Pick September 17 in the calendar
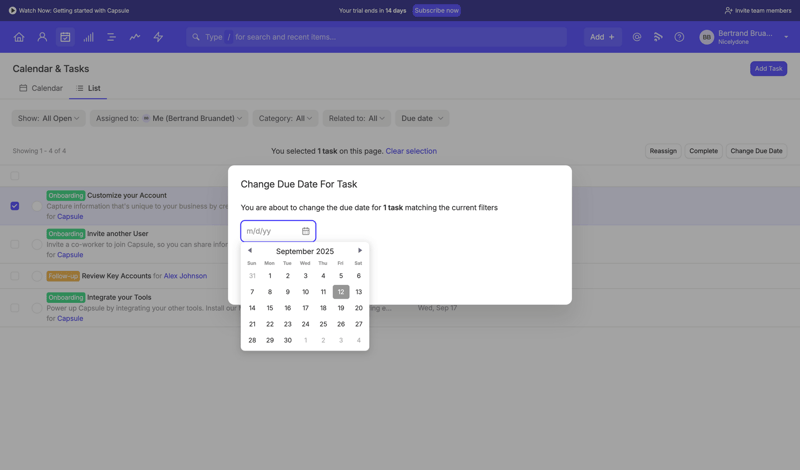 point(305,308)
